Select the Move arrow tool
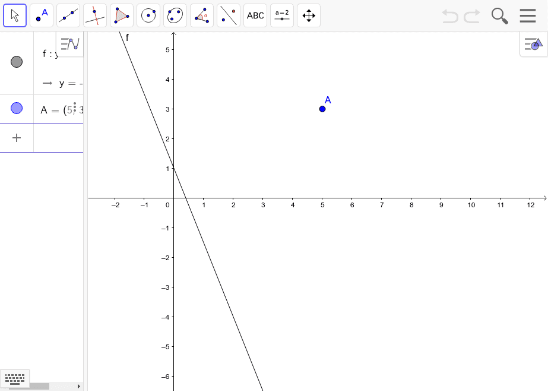Viewport: 548px width, 392px height. pyautogui.click(x=15, y=15)
